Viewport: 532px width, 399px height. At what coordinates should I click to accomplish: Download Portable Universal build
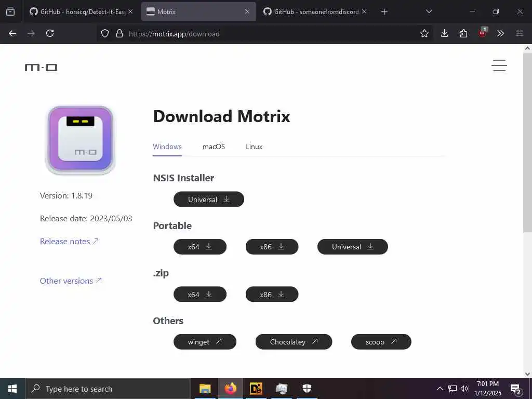[x=353, y=247]
